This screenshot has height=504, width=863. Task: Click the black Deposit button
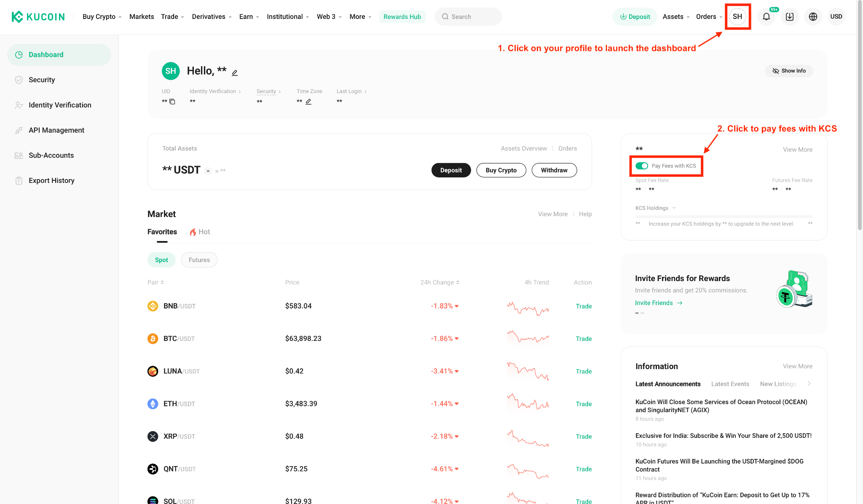point(451,170)
